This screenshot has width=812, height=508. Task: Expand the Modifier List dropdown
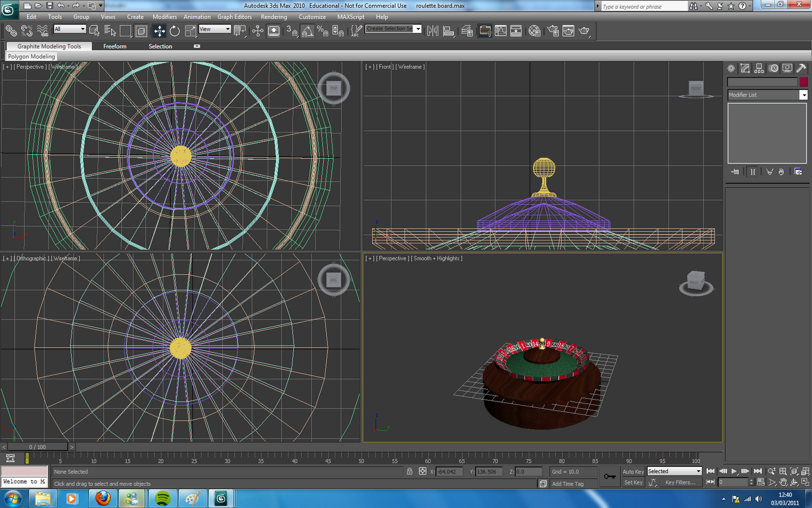click(x=803, y=95)
